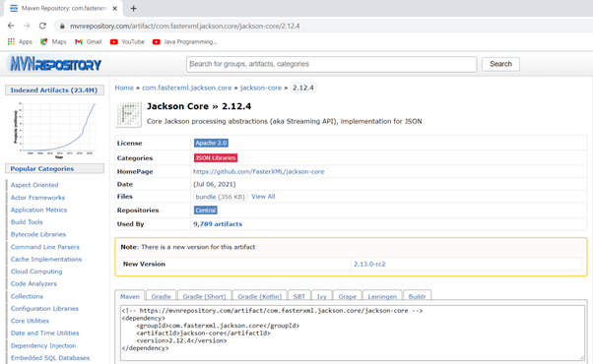The height and width of the screenshot is (364, 593).
Task: Click the padlock icon in the address bar
Action: click(62, 26)
